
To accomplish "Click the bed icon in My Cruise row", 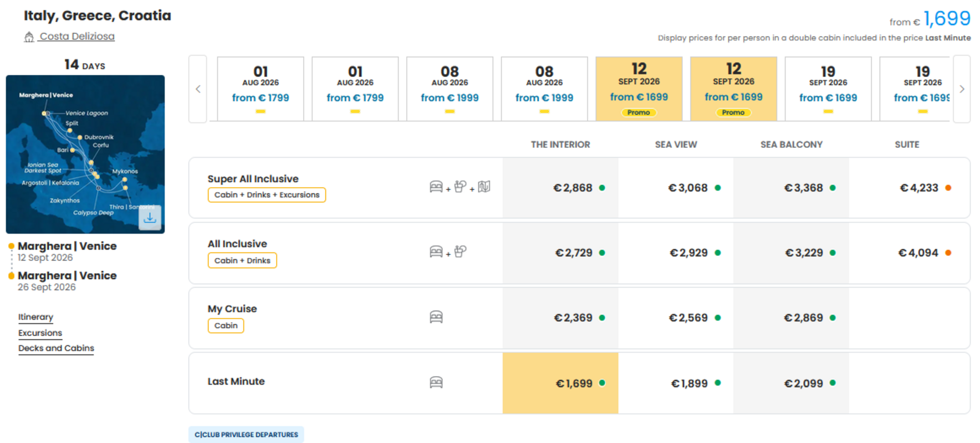I will (x=436, y=317).
